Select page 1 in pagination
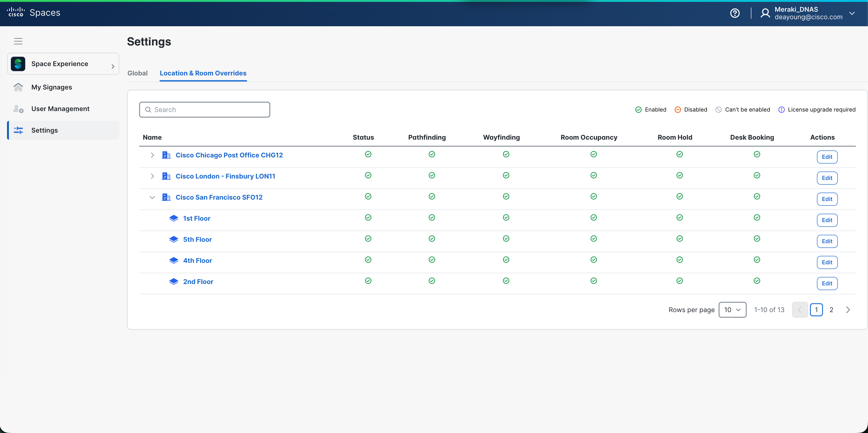868x433 pixels. tap(816, 310)
